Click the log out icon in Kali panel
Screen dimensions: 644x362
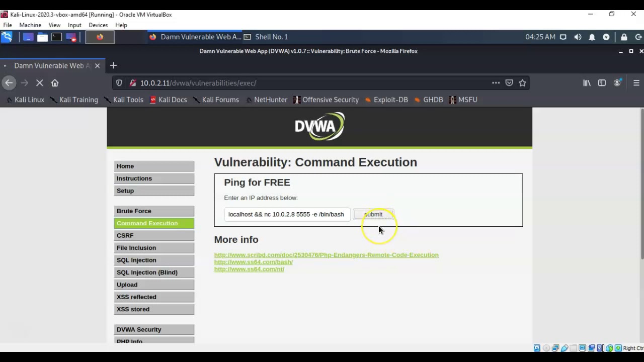click(x=639, y=37)
